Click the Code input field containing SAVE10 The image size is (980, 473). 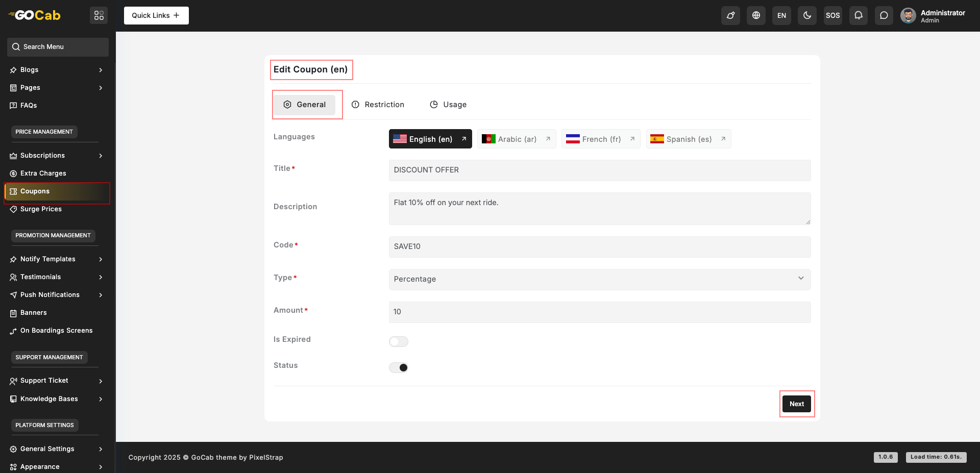pos(599,246)
